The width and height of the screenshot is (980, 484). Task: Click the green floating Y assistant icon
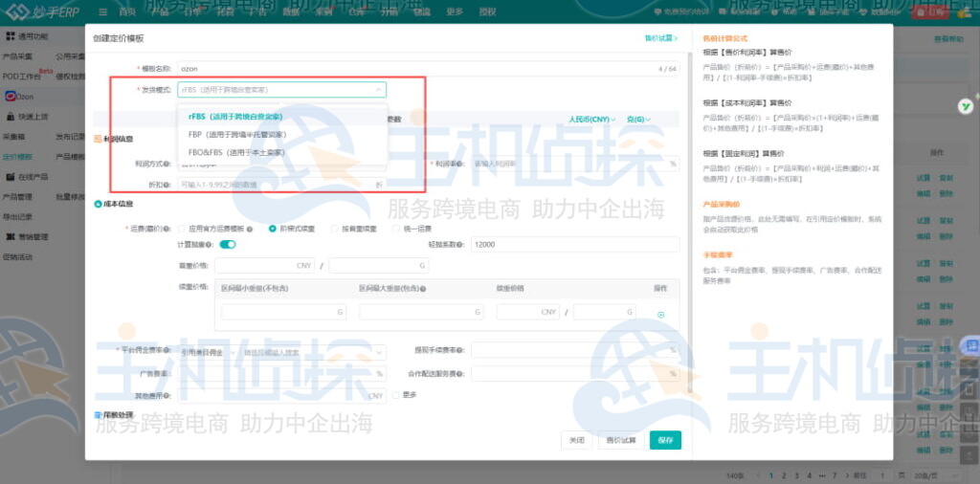(966, 106)
